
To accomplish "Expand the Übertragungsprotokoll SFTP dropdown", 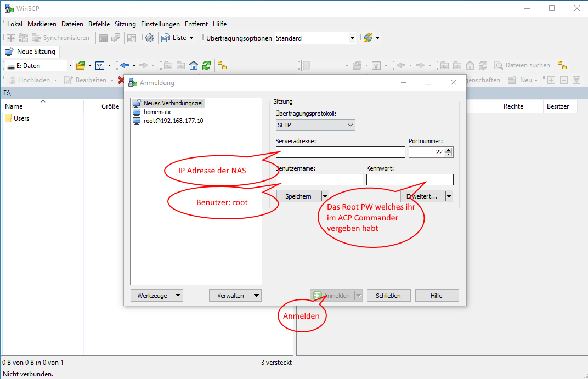I will tap(315, 125).
